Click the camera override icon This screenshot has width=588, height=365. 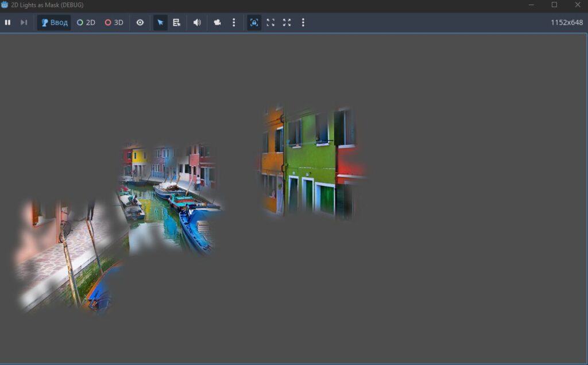[217, 22]
